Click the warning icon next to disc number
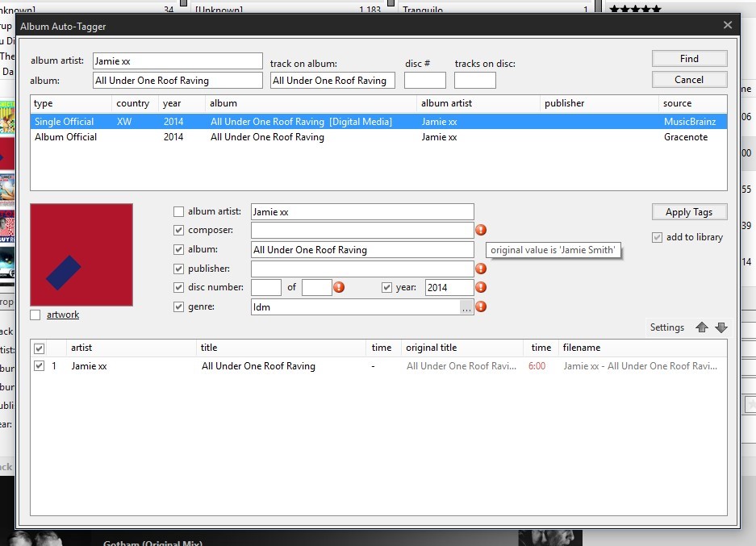Image resolution: width=756 pixels, height=546 pixels. pyautogui.click(x=339, y=287)
